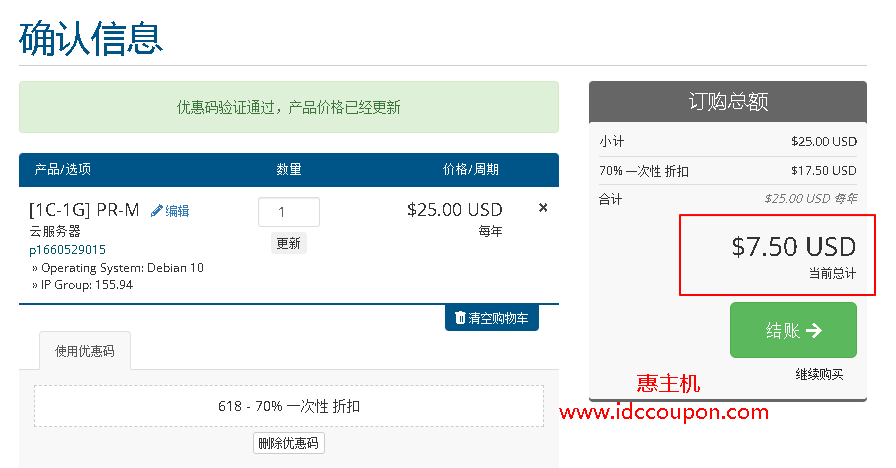Click the green 结账 checkout button

[793, 330]
